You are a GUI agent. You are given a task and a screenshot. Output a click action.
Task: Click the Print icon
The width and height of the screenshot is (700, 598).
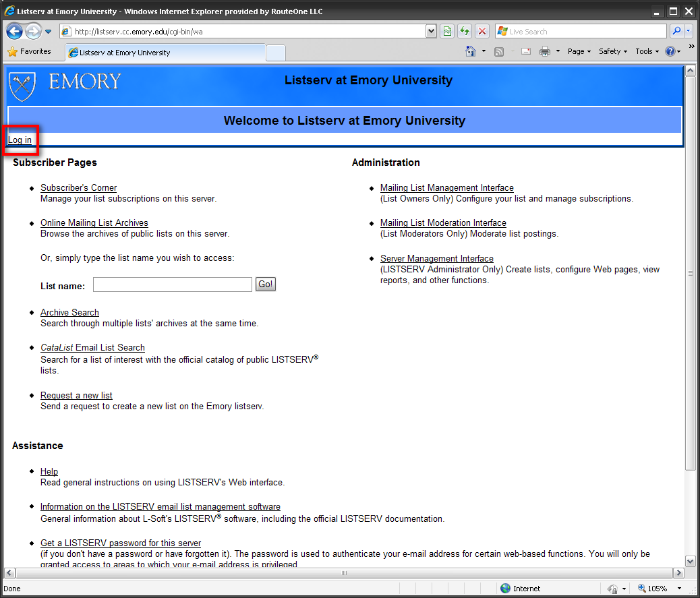(545, 52)
